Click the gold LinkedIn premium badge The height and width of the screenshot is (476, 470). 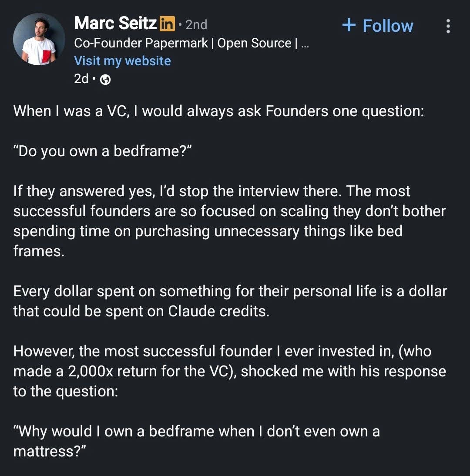point(167,23)
